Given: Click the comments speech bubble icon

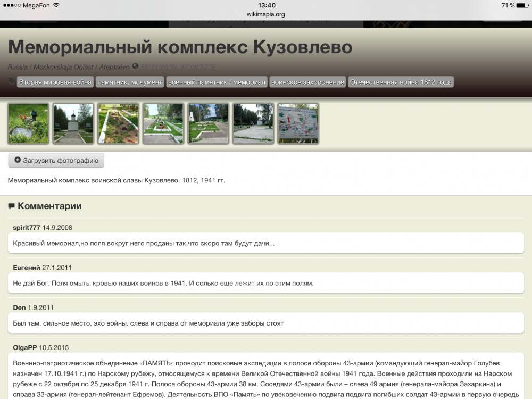Looking at the screenshot, I should 11,206.
